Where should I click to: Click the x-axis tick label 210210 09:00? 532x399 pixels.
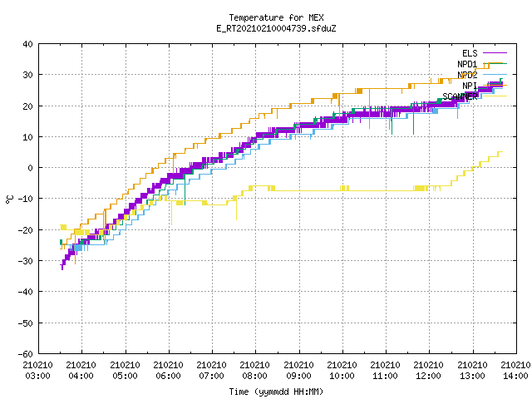[x=298, y=370]
